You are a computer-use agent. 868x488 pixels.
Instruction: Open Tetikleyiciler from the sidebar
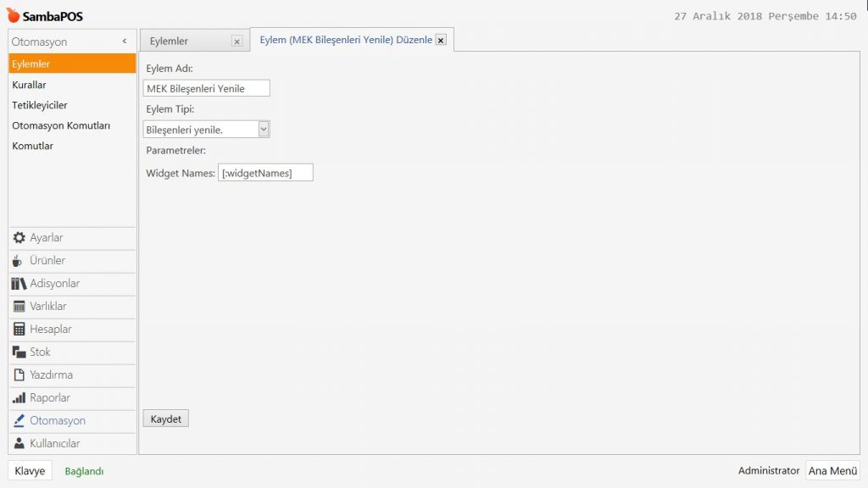click(x=40, y=105)
